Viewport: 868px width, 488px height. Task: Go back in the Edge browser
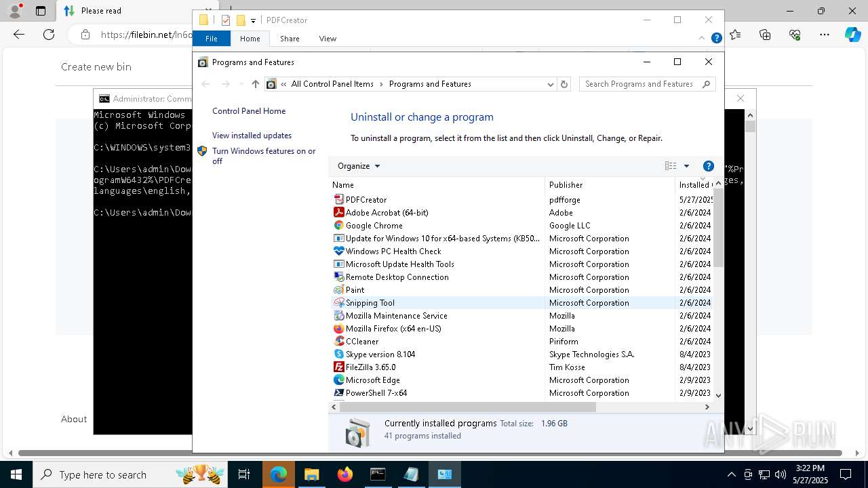[x=19, y=35]
